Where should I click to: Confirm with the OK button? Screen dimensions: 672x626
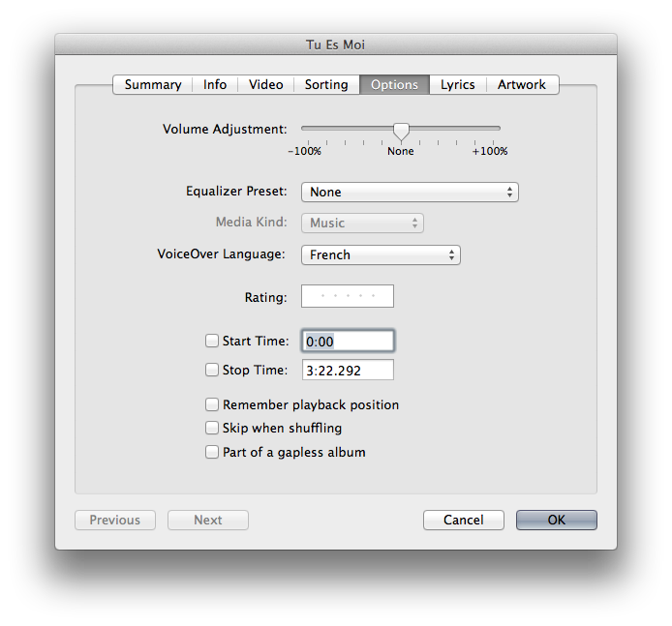point(556,521)
